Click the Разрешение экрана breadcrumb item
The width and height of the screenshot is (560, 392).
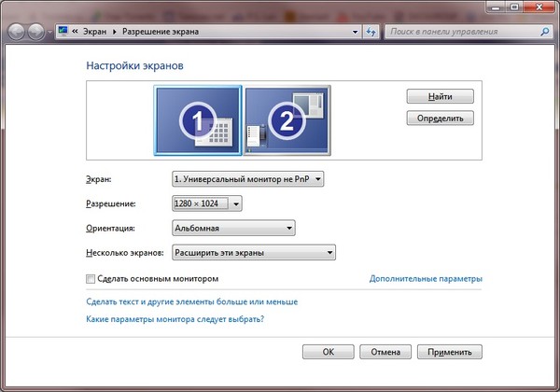point(161,32)
